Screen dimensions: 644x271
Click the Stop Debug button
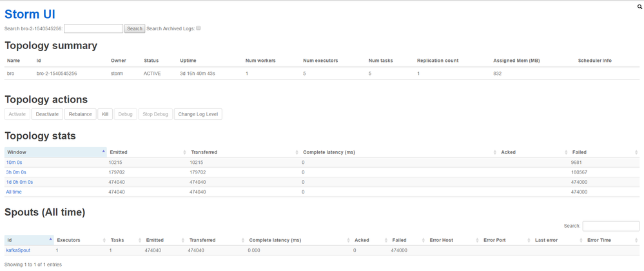click(155, 114)
